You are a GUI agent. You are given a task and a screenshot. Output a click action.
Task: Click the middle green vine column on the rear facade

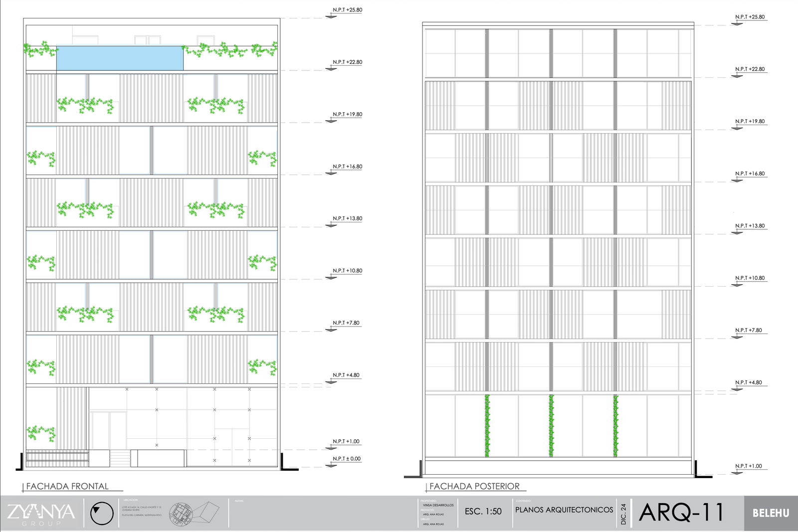point(551,426)
